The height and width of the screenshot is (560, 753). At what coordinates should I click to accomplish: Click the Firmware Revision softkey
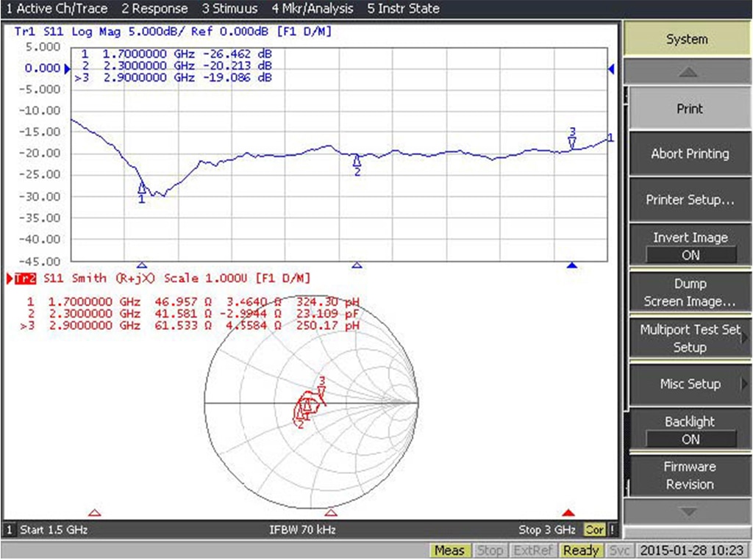pos(690,475)
